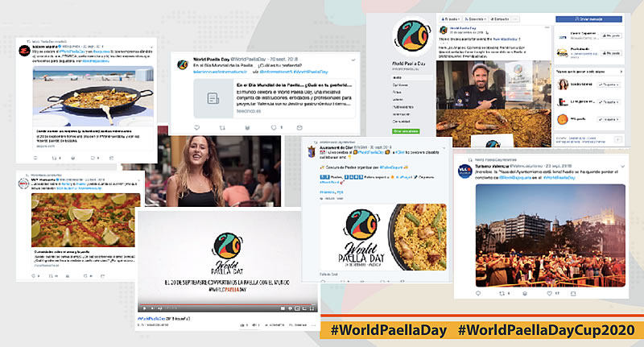Like the first suggested Facebook page
The height and width of the screenshot is (347, 644).
(611, 35)
